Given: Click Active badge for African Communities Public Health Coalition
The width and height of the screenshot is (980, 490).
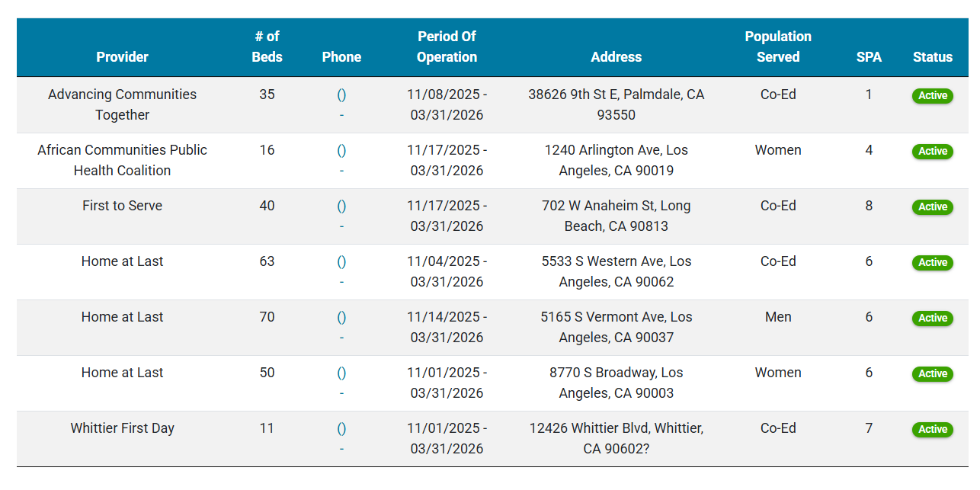Looking at the screenshot, I should pyautogui.click(x=932, y=152).
